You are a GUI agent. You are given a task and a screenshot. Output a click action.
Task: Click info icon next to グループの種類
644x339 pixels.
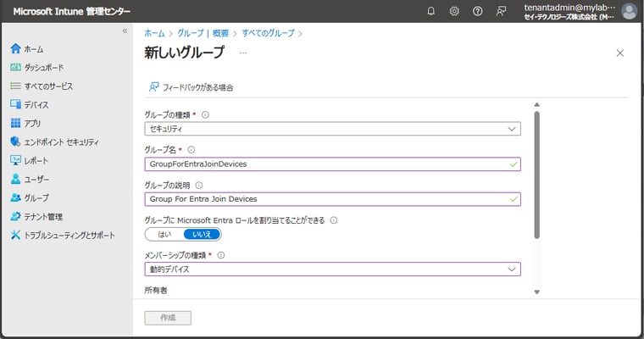pyautogui.click(x=205, y=114)
